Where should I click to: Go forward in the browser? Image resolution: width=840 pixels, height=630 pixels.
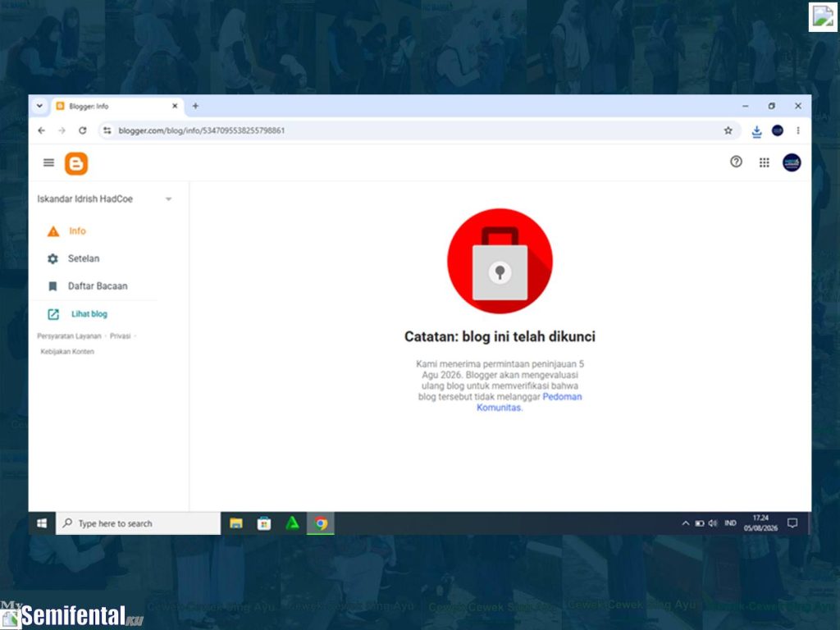[62, 130]
